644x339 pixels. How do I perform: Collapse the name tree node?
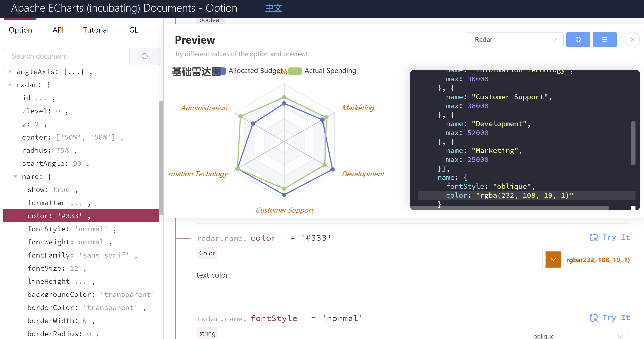pos(16,176)
